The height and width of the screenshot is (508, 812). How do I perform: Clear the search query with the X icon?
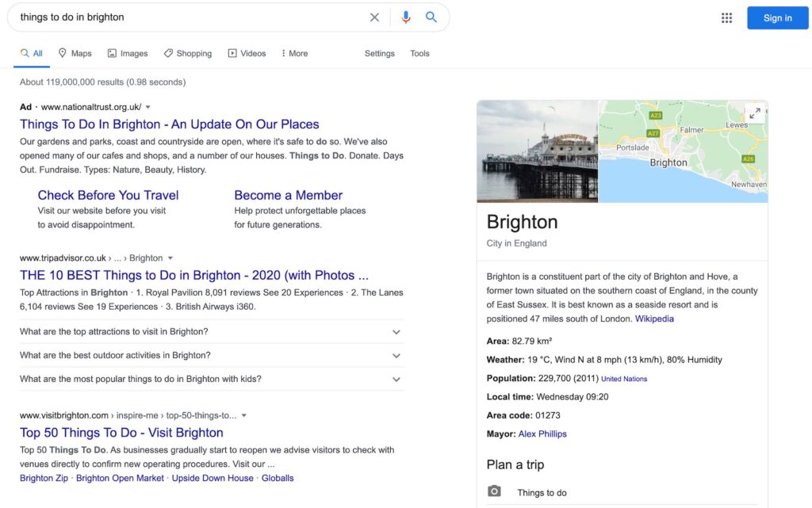click(x=374, y=17)
